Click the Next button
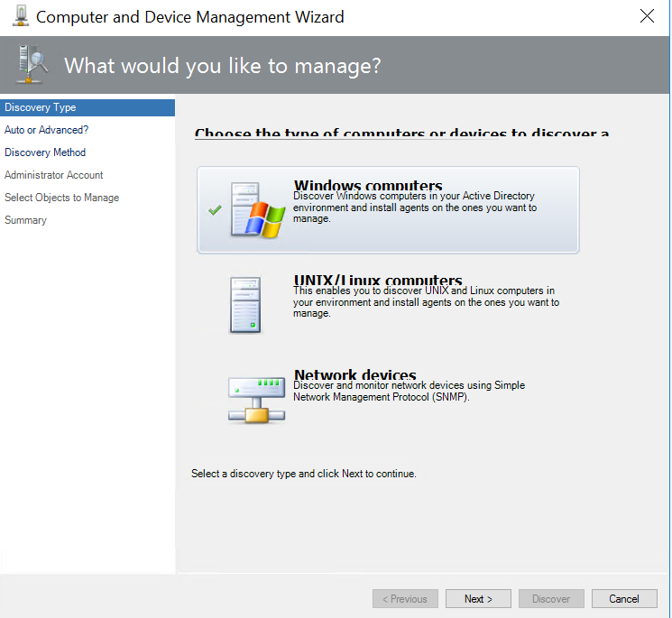 tap(478, 599)
